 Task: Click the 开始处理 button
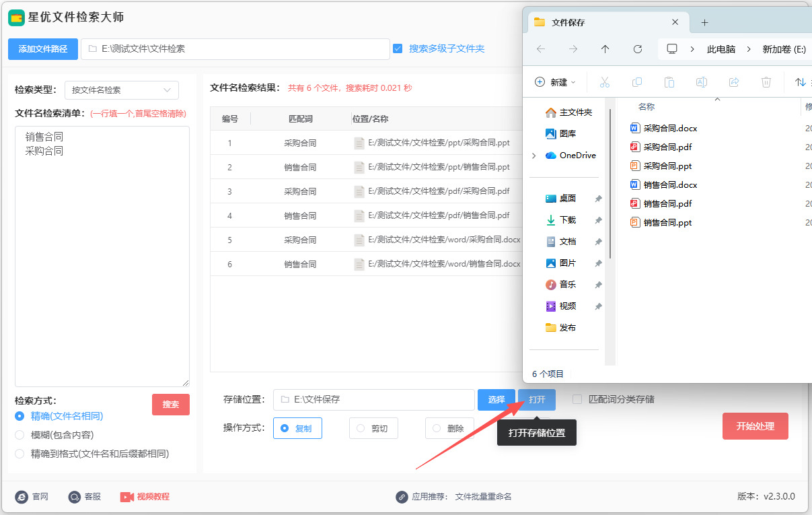coord(755,426)
